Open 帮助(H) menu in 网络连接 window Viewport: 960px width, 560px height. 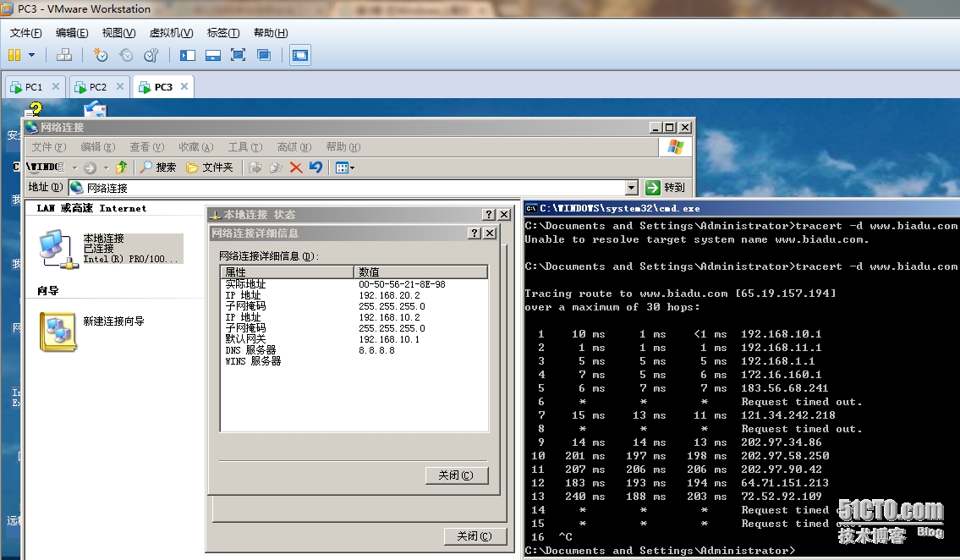[x=343, y=147]
